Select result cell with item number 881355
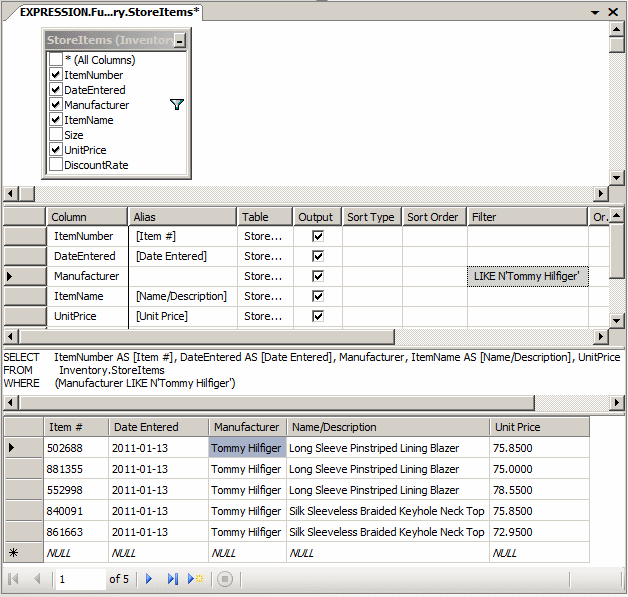Screen dimensions: 628x597 (76, 469)
